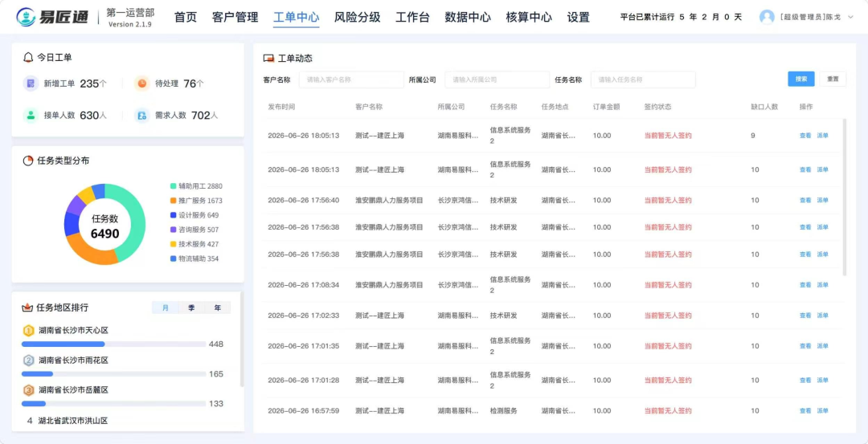Click the 工单动态 header icon
The image size is (868, 444).
coord(269,59)
